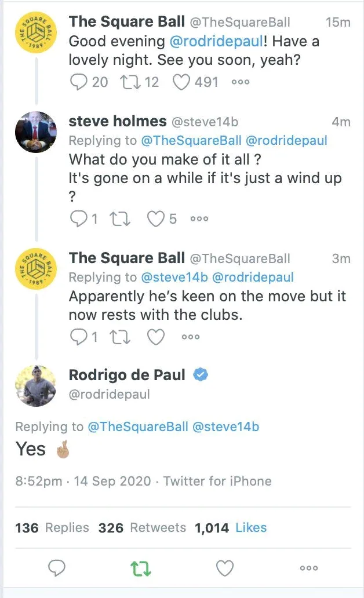
Task: Open more options on Good evening tweet
Action: point(240,82)
